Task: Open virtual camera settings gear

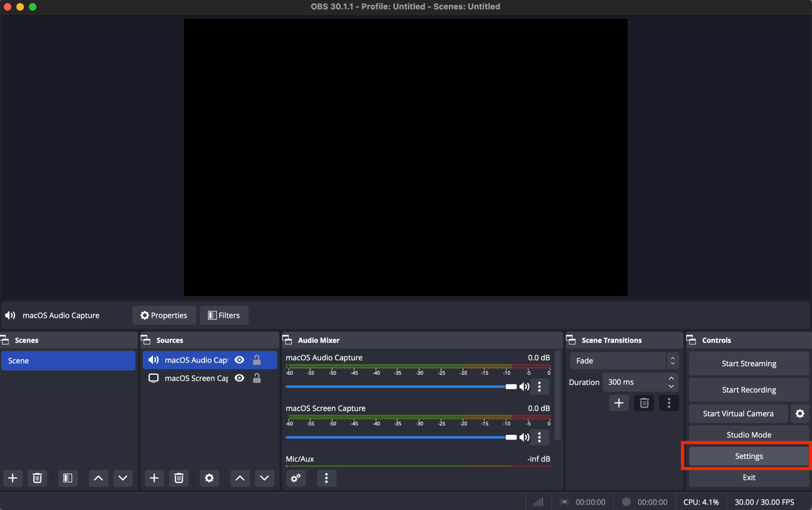Action: (x=800, y=413)
